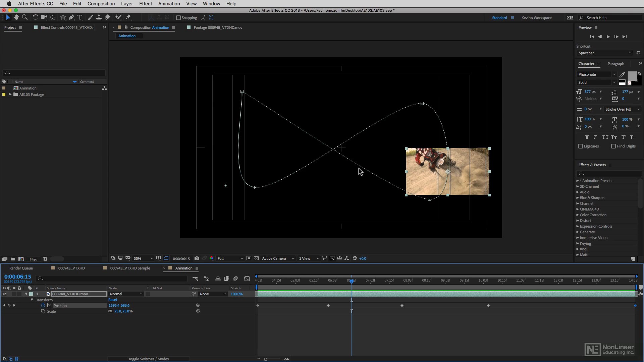Select the Horizontal Type tool

click(x=80, y=17)
